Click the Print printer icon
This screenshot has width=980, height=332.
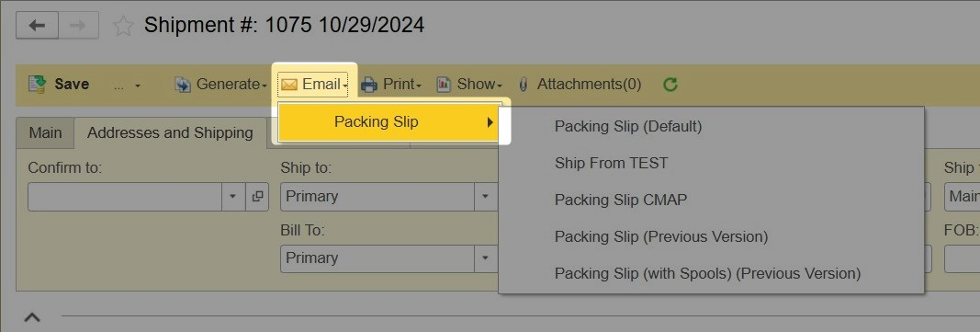click(x=369, y=85)
